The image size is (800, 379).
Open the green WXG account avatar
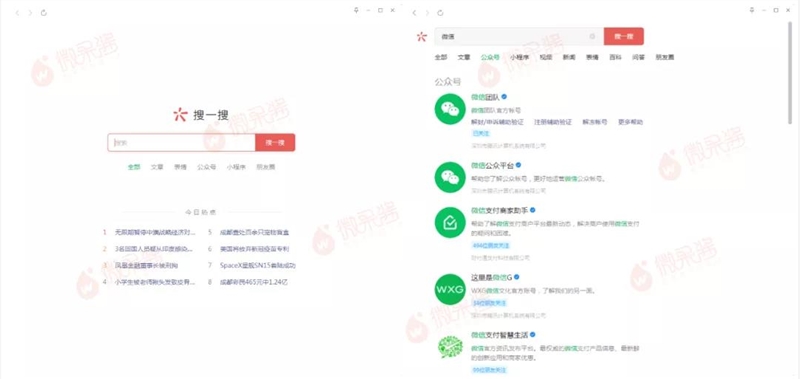coord(450,289)
